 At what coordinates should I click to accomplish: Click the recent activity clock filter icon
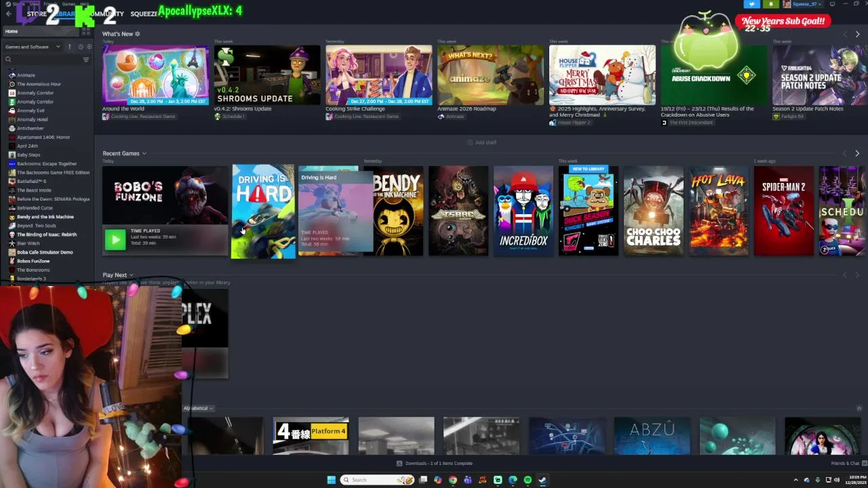(x=80, y=47)
